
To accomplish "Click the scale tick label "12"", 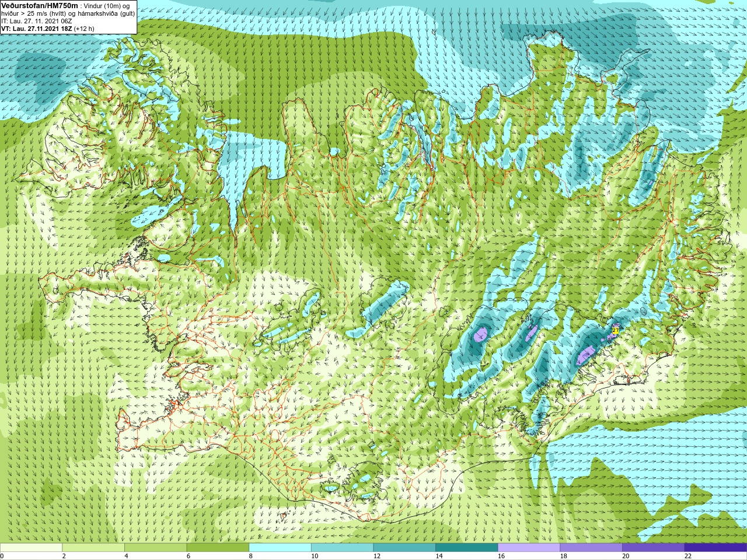I will 377,556.
